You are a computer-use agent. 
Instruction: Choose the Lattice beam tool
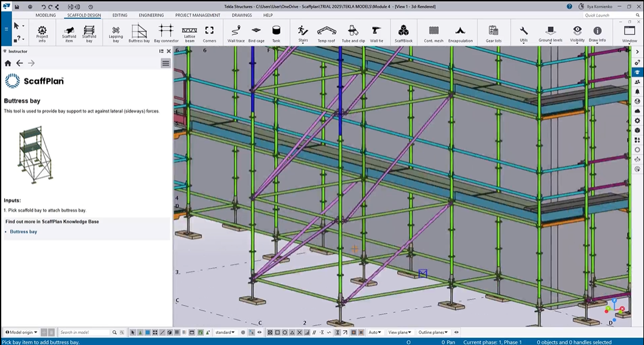(189, 33)
